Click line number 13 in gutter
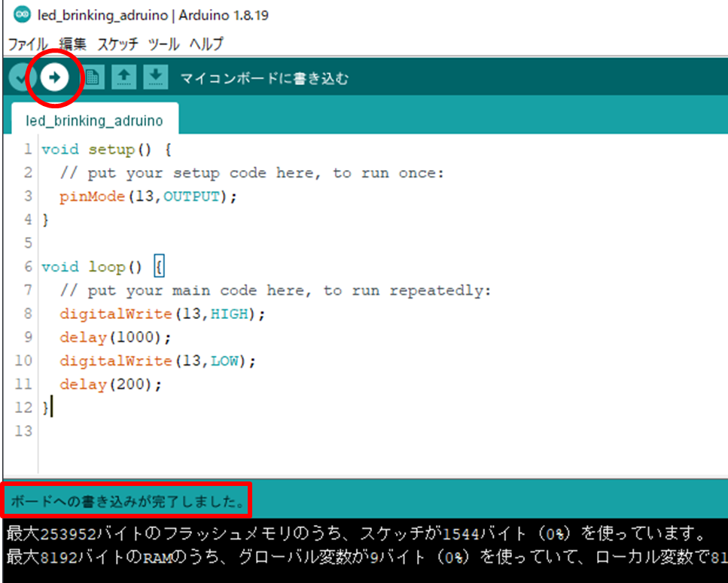 (23, 431)
